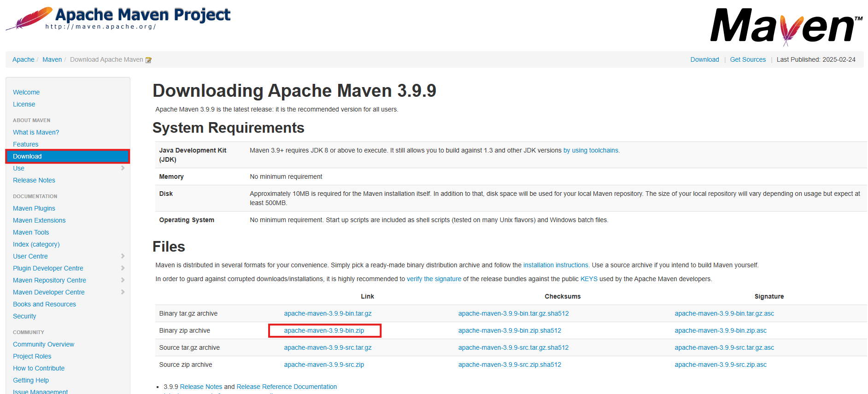This screenshot has width=868, height=394.
Task: Open the 3.9.9 Release Notes link
Action: point(201,387)
